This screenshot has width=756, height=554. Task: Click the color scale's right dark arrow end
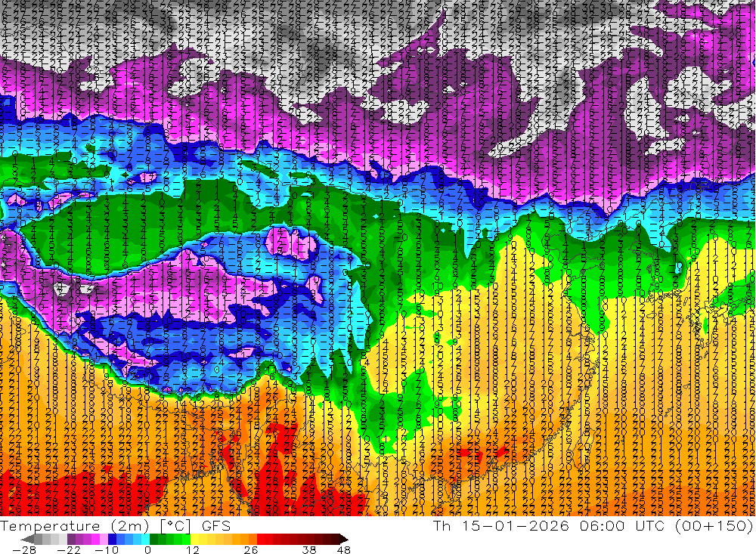[x=344, y=539]
